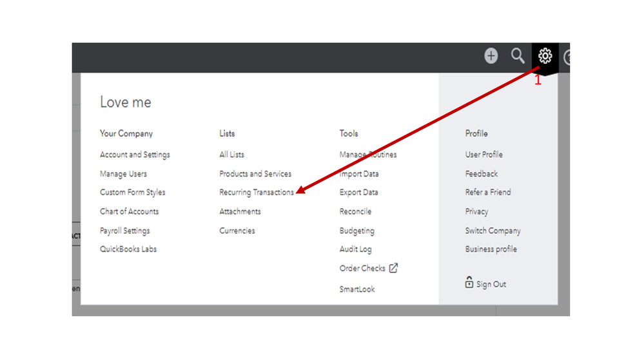Open User Profile link
The image size is (644, 362).
(x=483, y=155)
